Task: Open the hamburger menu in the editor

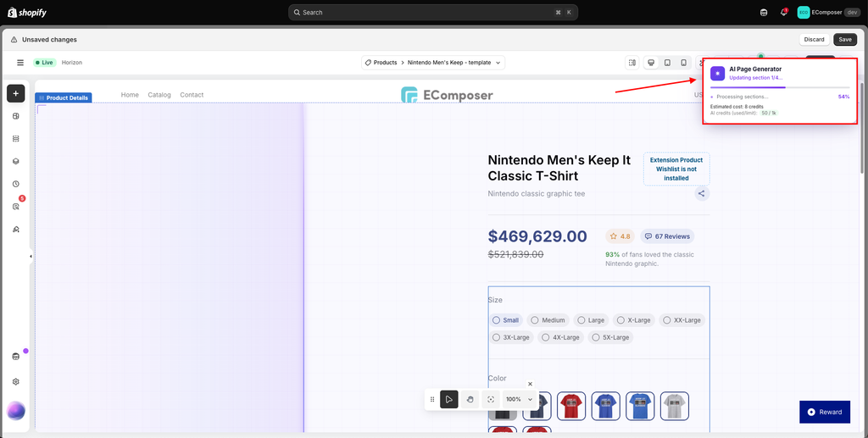Action: coord(20,63)
